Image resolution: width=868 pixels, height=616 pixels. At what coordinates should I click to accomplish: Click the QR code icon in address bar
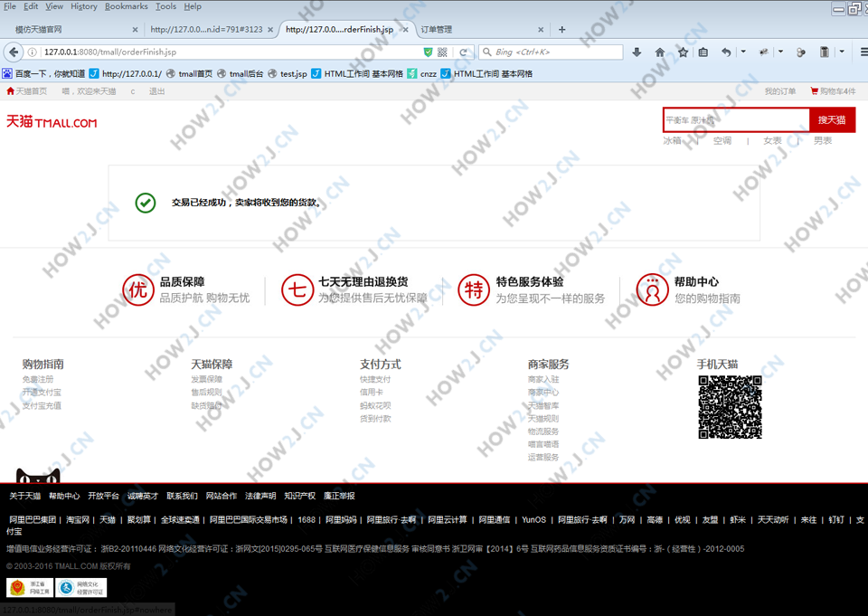click(x=442, y=52)
